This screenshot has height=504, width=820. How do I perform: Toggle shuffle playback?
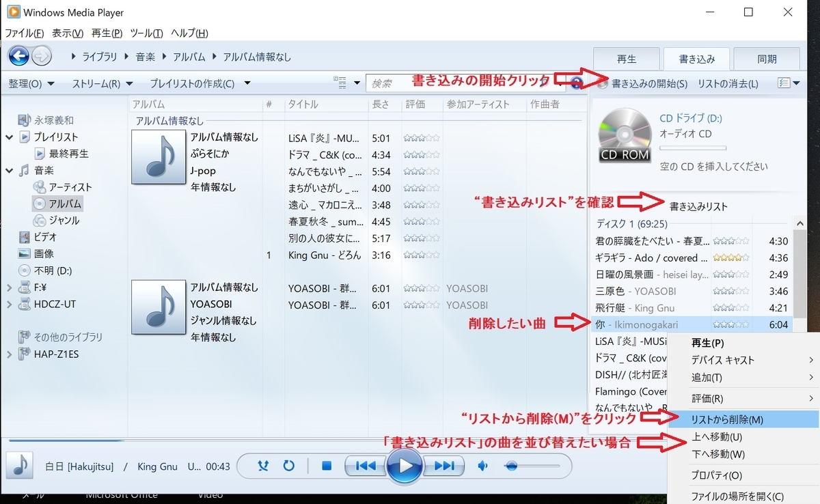(x=262, y=466)
